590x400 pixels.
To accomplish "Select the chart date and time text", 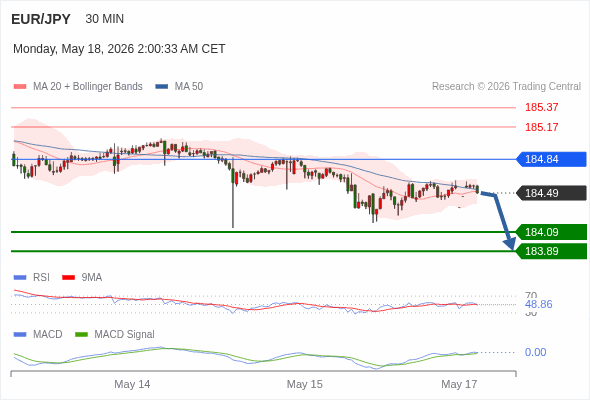I will pyautogui.click(x=119, y=49).
